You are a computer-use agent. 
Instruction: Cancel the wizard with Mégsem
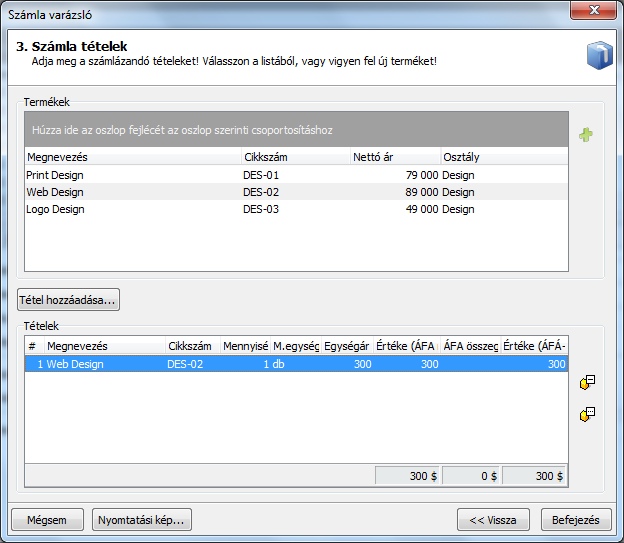tap(47, 520)
